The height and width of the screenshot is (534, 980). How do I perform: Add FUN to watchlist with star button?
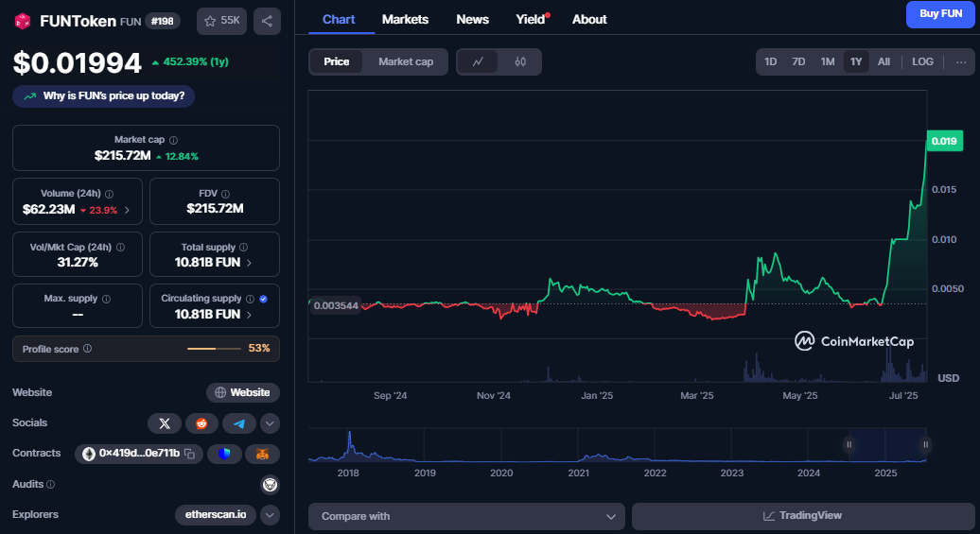(x=222, y=21)
